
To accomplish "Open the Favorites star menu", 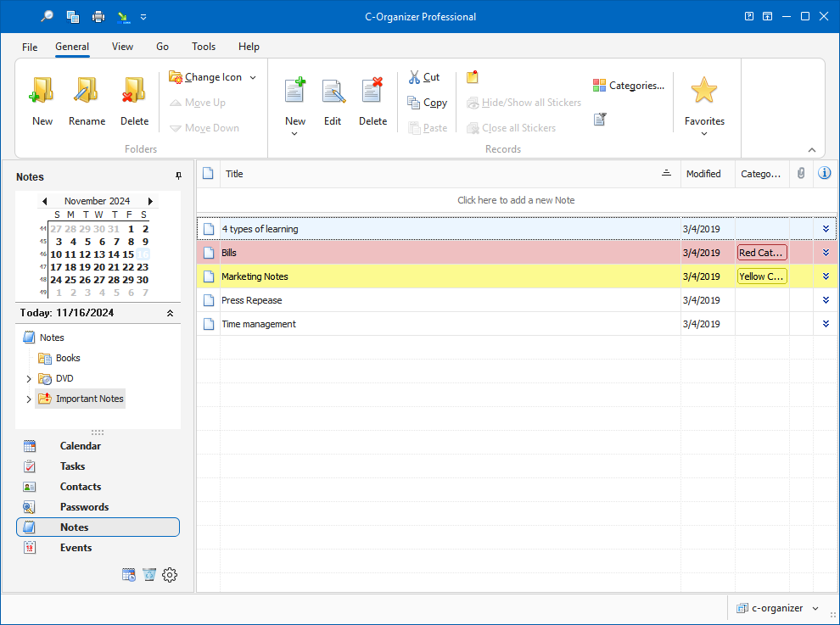I will click(x=704, y=105).
